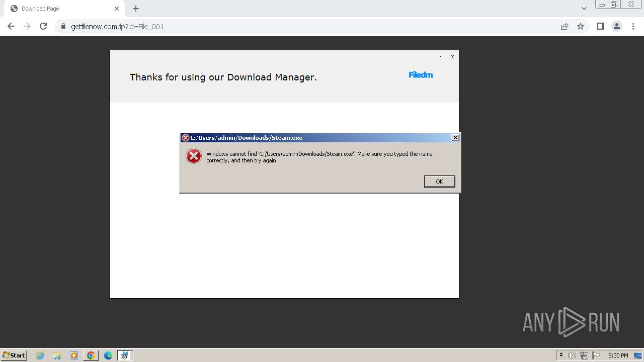Screen dimensions: 644x362
Task: Close the Download Manager panel
Action: (x=452, y=57)
